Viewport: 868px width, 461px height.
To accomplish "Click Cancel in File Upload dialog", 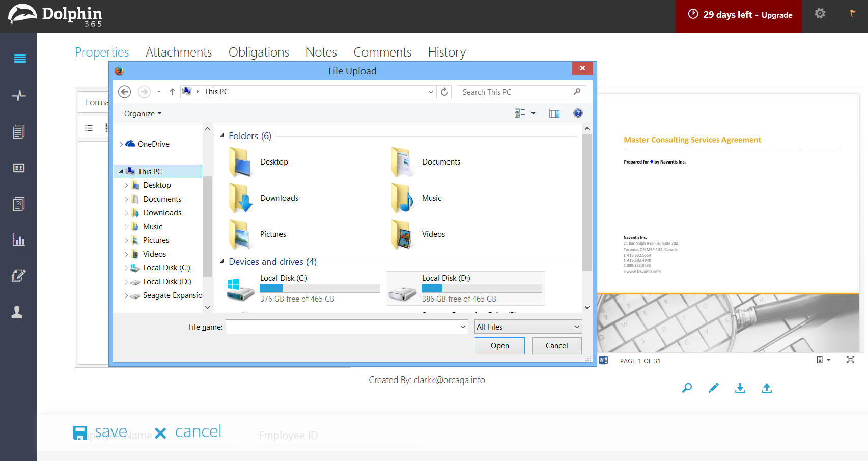I will 557,346.
